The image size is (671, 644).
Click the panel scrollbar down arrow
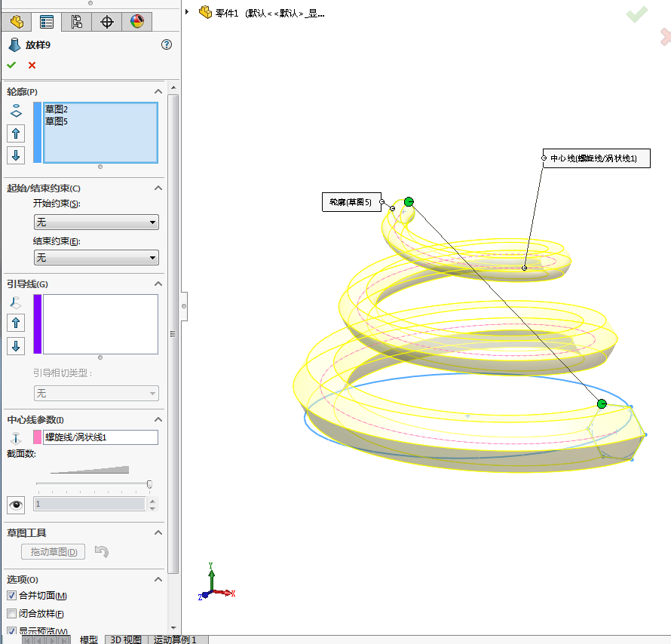pyautogui.click(x=173, y=627)
